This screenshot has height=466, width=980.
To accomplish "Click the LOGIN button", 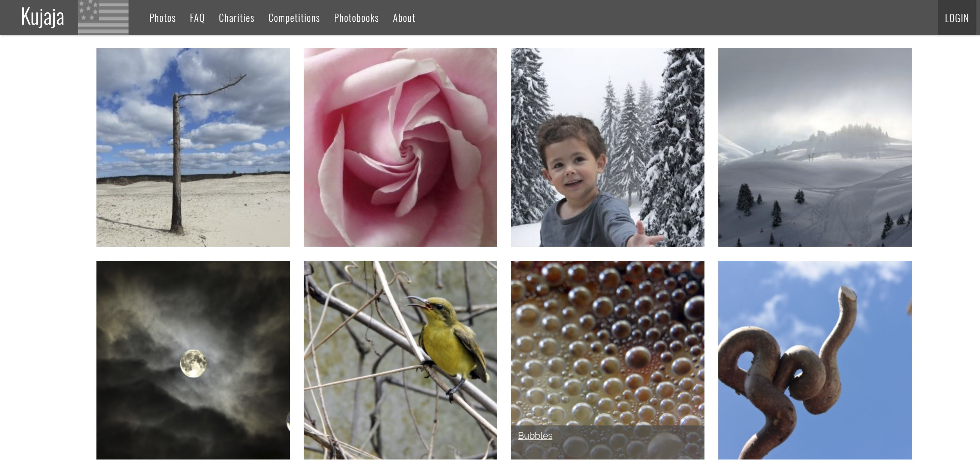I will click(x=957, y=18).
